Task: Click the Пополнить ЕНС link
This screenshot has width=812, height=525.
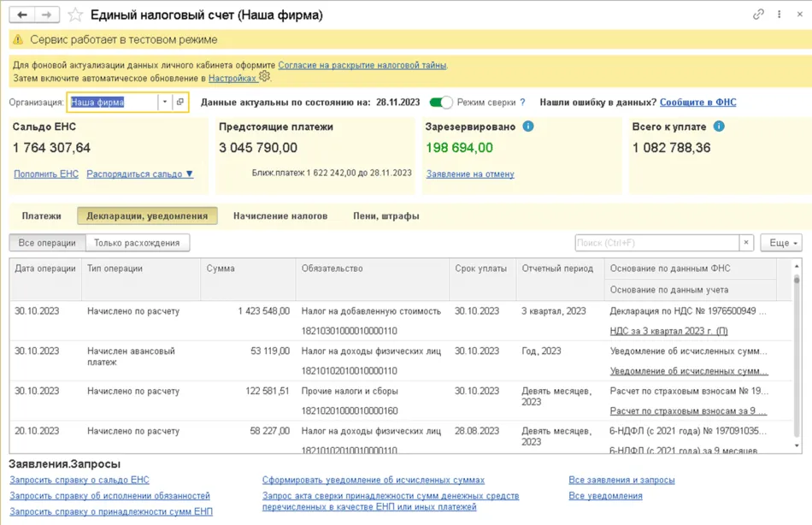Action: (x=46, y=174)
